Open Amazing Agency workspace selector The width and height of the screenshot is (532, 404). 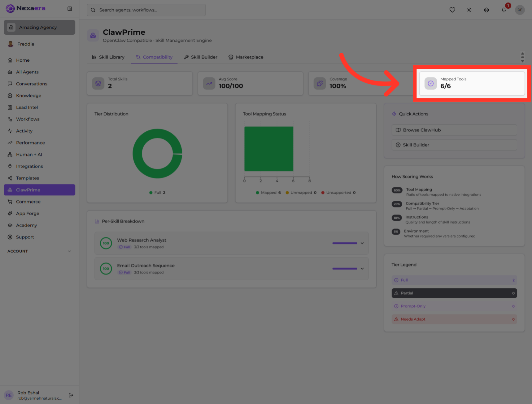39,27
